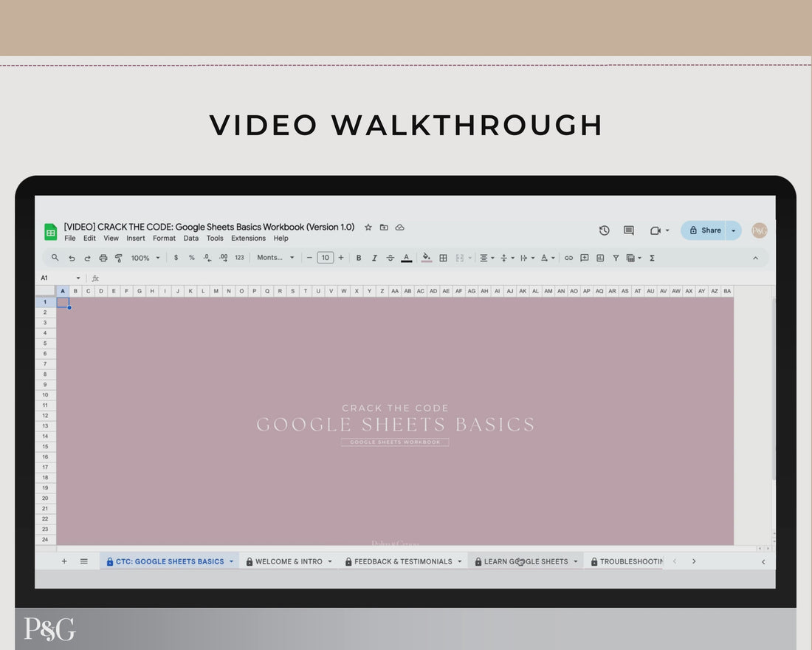Image resolution: width=812 pixels, height=650 pixels.
Task: Toggle italic formatting
Action: [374, 258]
